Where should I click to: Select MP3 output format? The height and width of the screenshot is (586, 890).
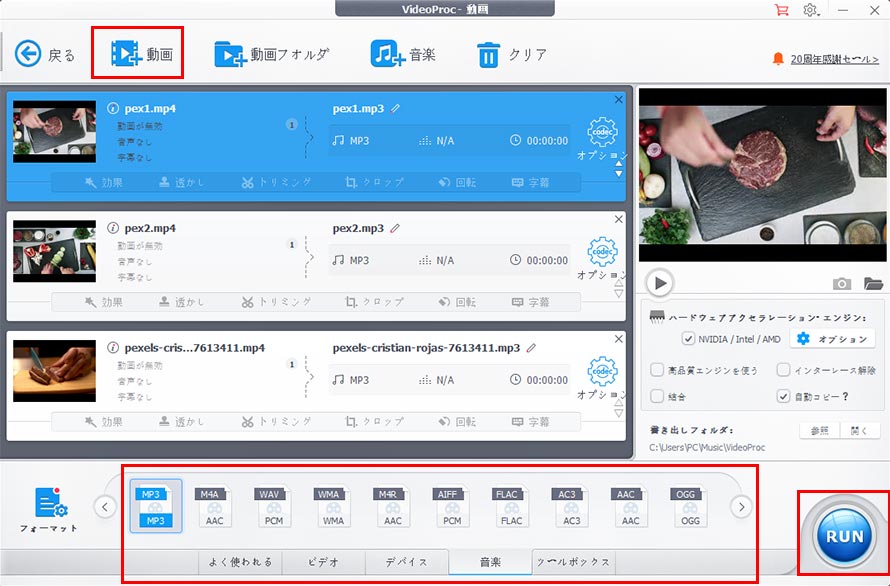tap(156, 506)
